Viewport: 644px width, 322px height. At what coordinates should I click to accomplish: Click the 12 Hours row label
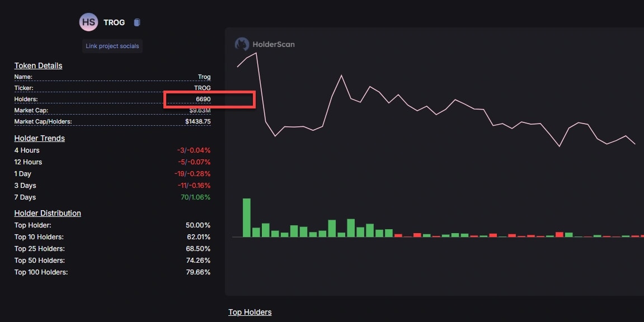(x=28, y=162)
